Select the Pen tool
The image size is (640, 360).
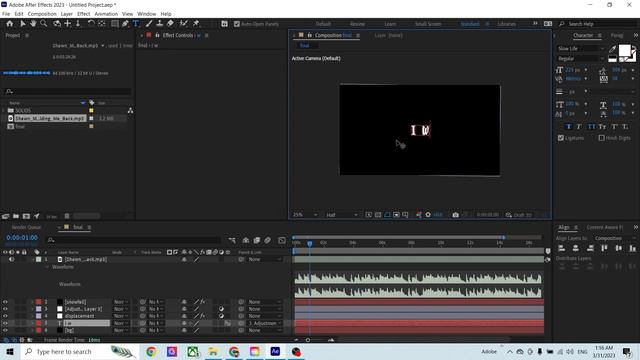coord(125,24)
